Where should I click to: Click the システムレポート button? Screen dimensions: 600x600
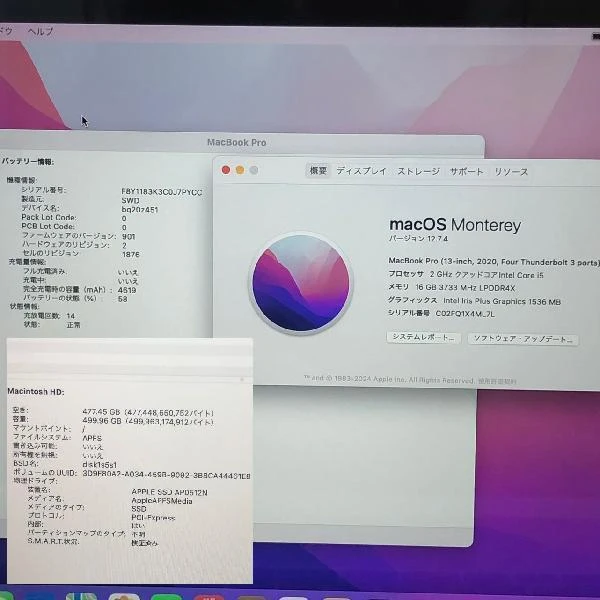(423, 339)
